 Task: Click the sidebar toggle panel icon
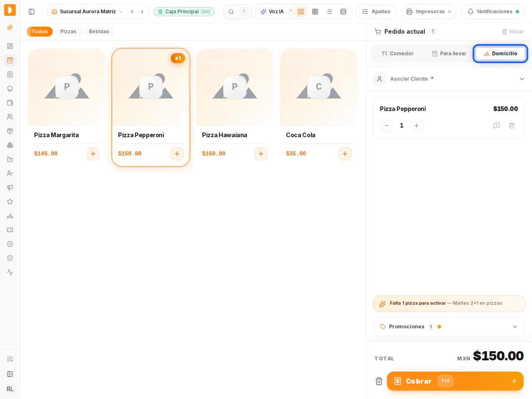(32, 12)
